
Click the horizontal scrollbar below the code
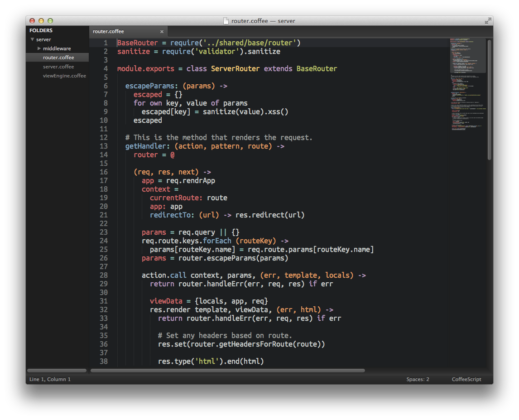point(226,370)
